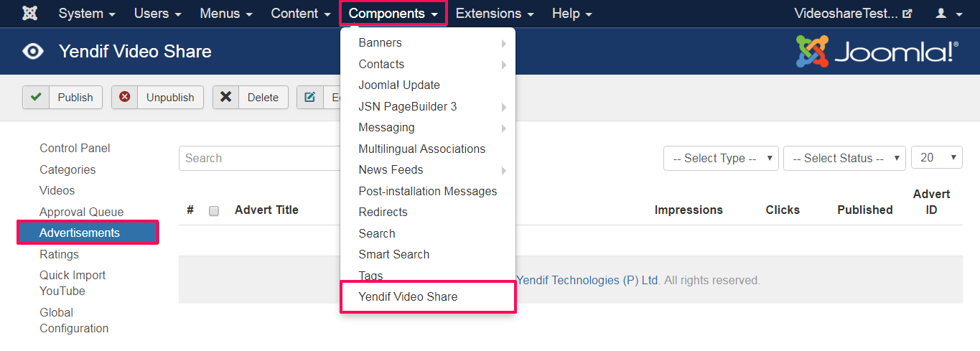Click the Edit pencil icon
This screenshot has height=351, width=980.
pyautogui.click(x=310, y=97)
